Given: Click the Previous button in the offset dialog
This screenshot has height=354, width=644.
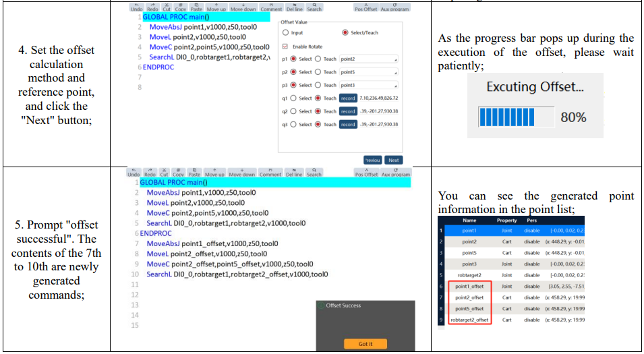Looking at the screenshot, I should 372,160.
